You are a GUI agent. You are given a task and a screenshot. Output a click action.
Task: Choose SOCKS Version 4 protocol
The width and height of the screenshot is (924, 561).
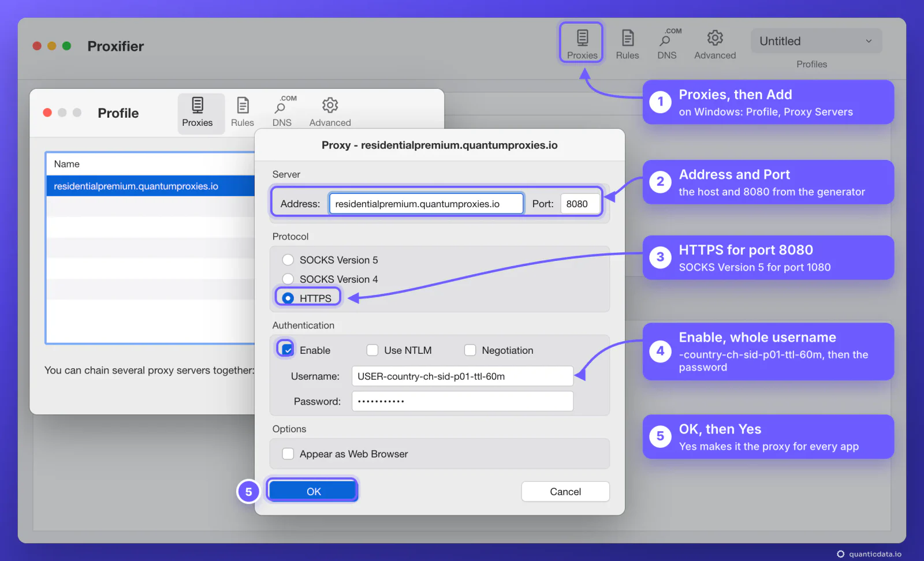(288, 279)
